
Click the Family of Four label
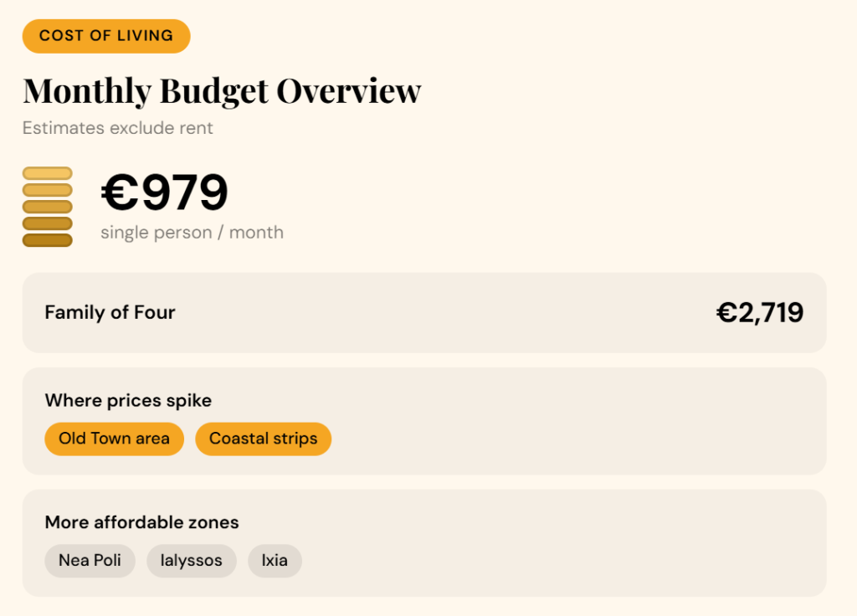[x=110, y=312]
